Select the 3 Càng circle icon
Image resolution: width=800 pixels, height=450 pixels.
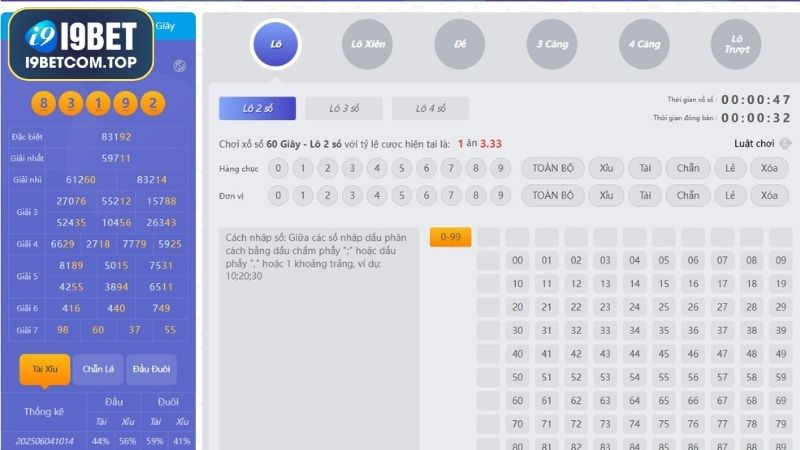pos(551,44)
